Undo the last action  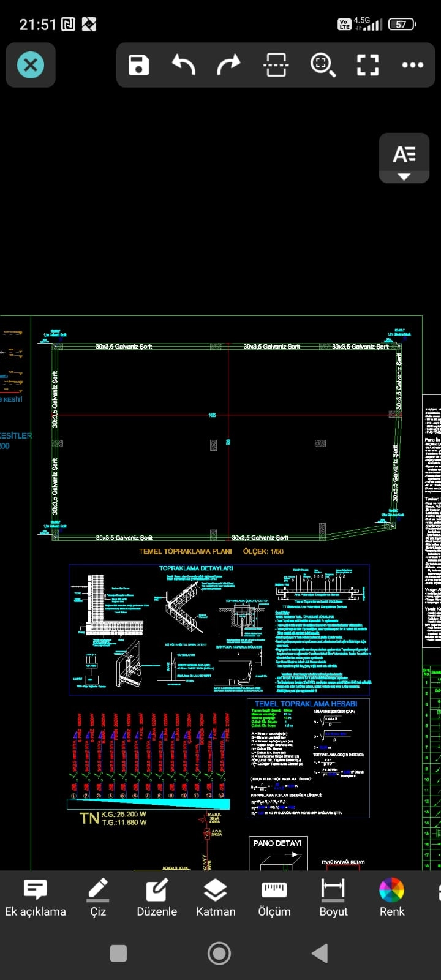[184, 65]
